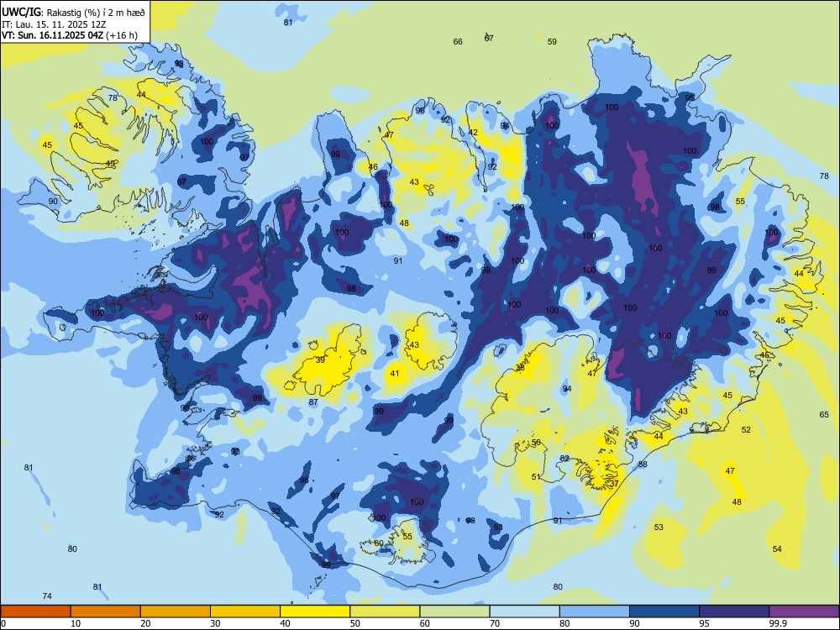Select the orange 10–20 legend color segment
Image resolution: width=840 pixels, height=630 pixels.
106,612
